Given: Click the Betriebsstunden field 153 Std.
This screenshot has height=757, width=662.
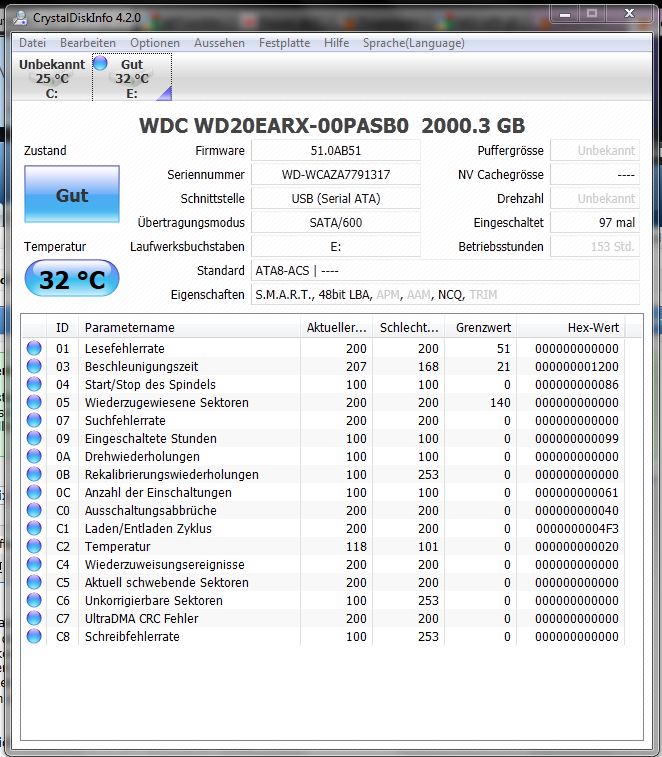Looking at the screenshot, I should point(595,247).
